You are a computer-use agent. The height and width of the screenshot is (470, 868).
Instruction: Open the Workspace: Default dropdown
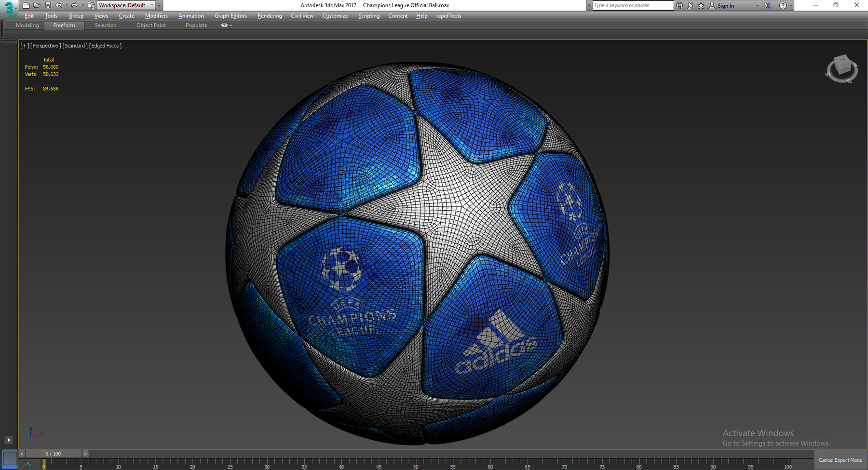coord(126,5)
